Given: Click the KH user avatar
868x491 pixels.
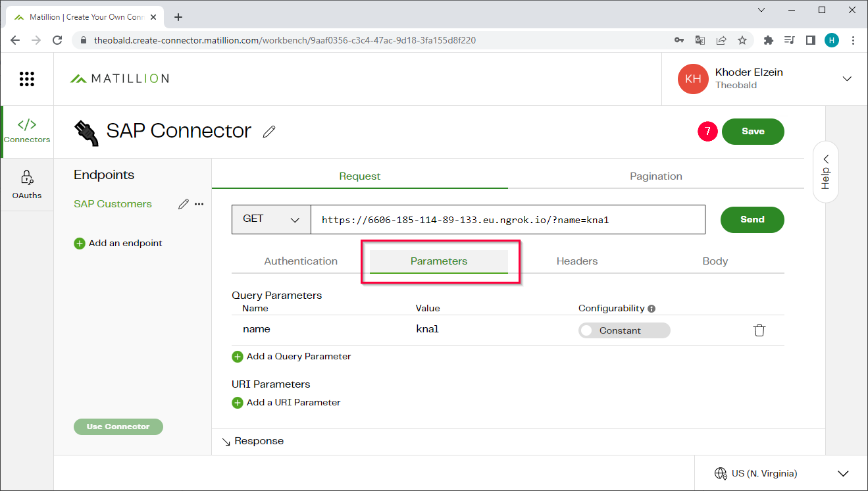Looking at the screenshot, I should [693, 79].
